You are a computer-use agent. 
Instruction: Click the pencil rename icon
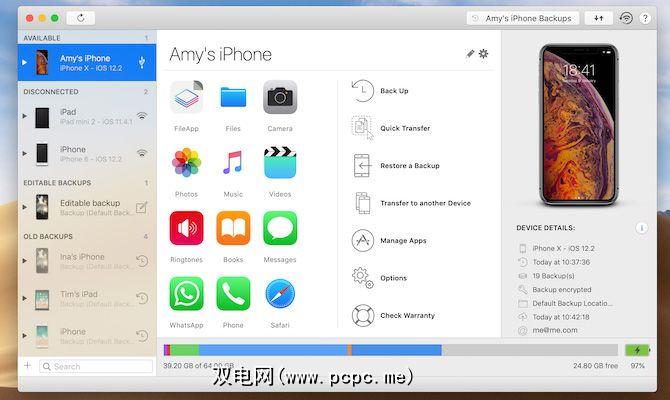[470, 53]
